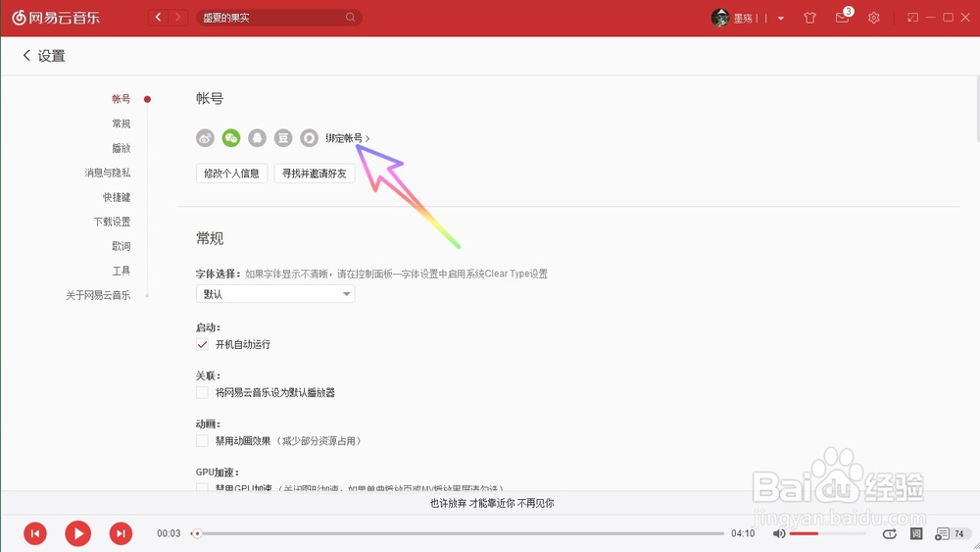
Task: Go forward with the navigation forward arrow
Action: tap(178, 18)
